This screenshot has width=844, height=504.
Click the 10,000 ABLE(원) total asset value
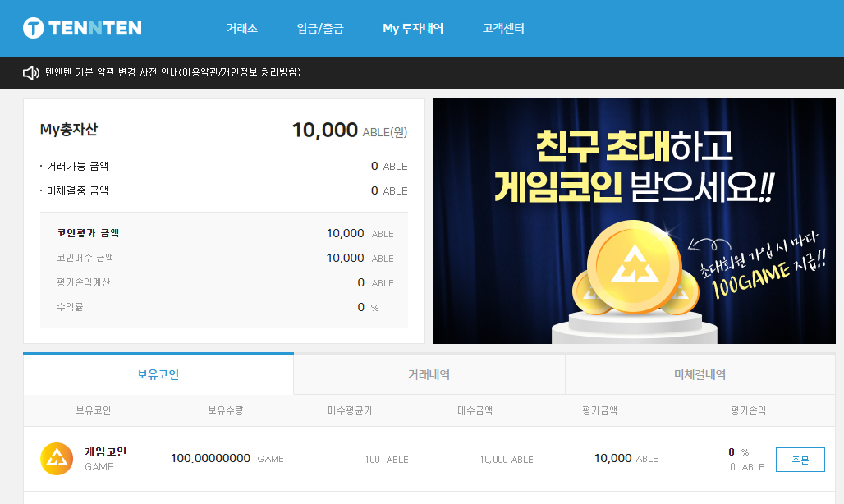[349, 131]
